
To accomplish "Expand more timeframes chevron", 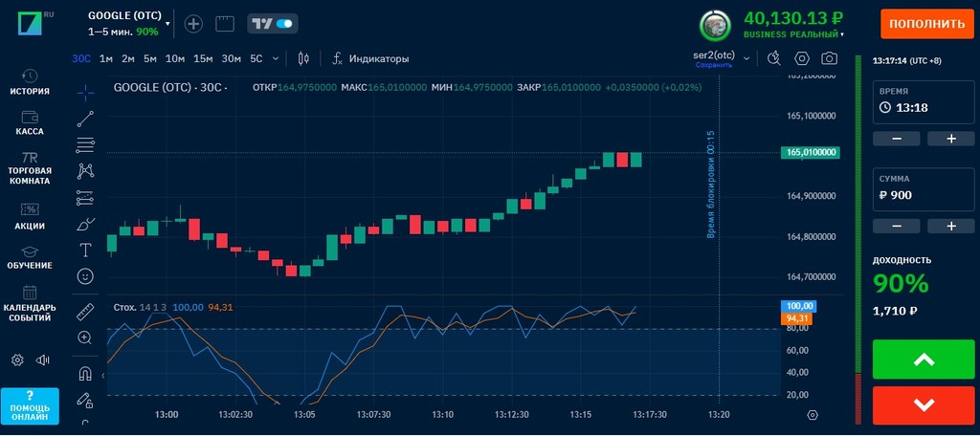I will coord(276,58).
